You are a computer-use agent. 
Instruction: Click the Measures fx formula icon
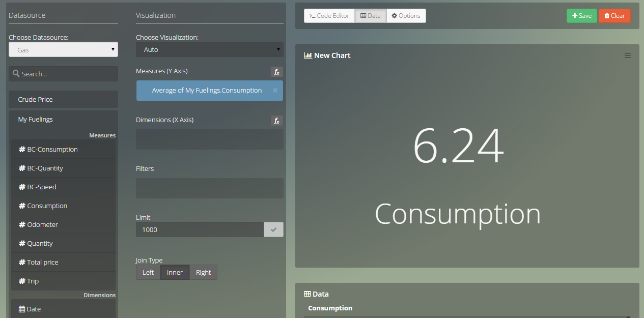276,72
